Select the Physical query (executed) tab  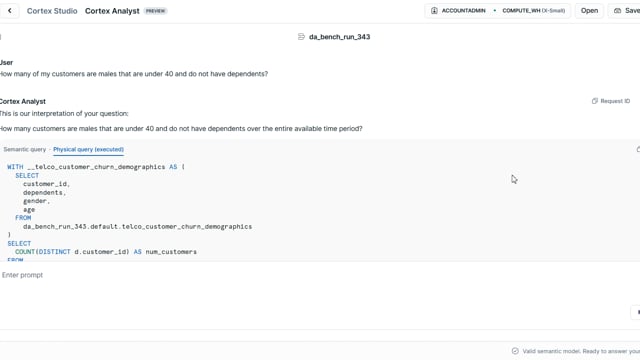click(x=88, y=149)
